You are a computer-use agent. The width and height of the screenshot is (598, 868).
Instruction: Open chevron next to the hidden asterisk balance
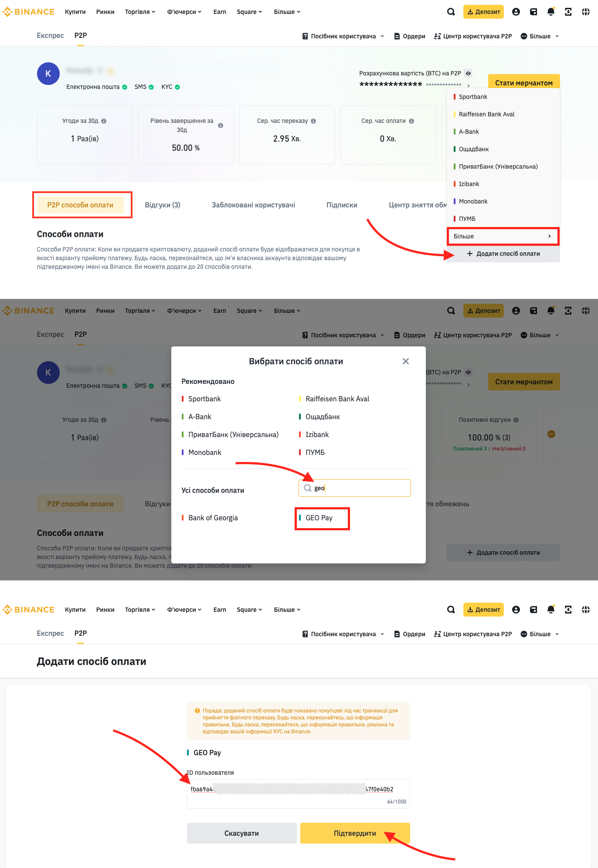(469, 86)
